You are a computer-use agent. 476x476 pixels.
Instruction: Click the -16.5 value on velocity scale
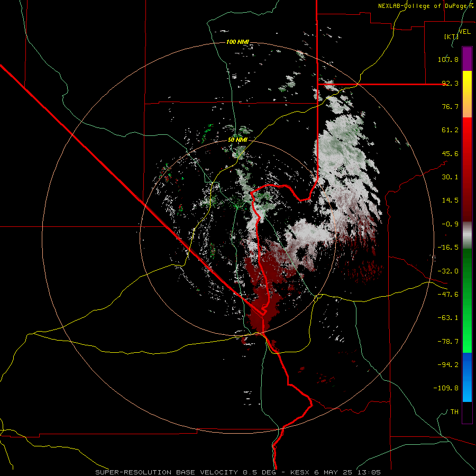[x=448, y=248]
